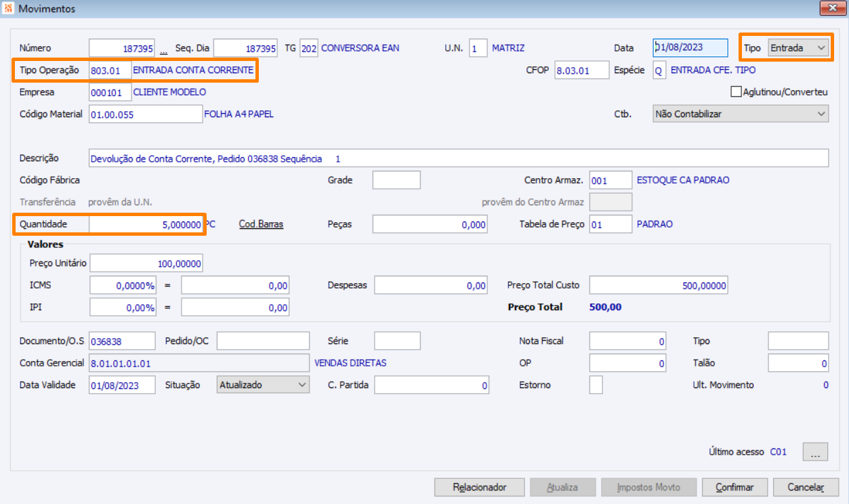Click the U.N. field showing 1

(478, 48)
